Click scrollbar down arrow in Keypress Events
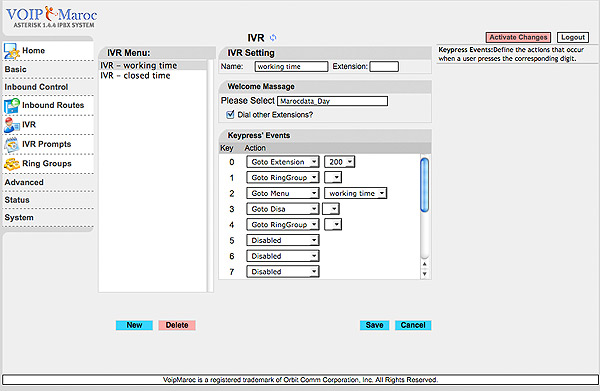This screenshot has width=600, height=391. point(424,274)
